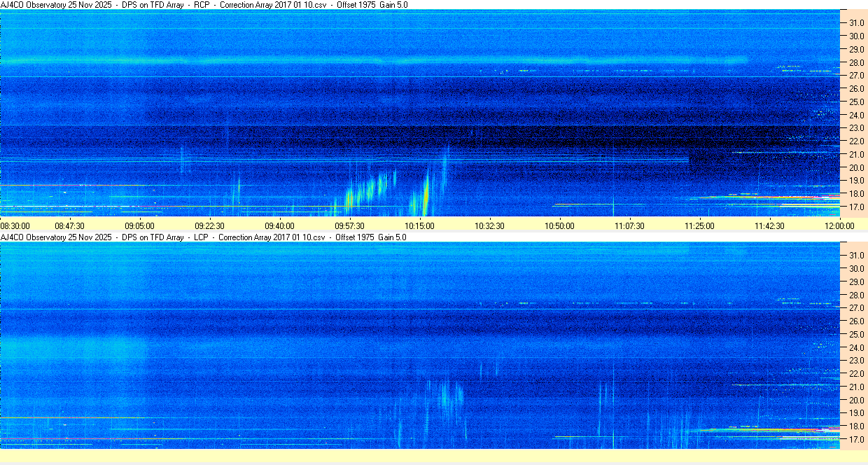Select the 08:47:30 time axis label
Viewport: 868px width, 465px height.
[x=70, y=225]
